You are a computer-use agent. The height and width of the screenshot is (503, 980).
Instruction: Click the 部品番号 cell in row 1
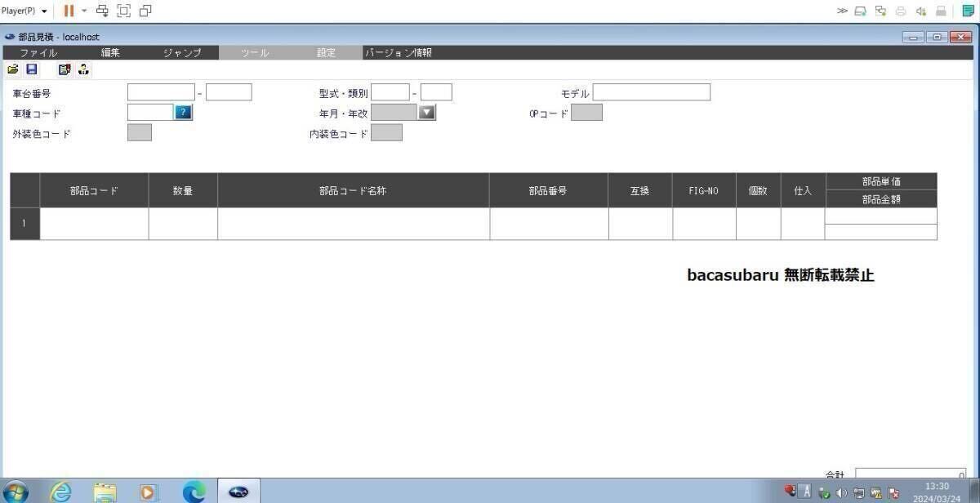coord(550,224)
